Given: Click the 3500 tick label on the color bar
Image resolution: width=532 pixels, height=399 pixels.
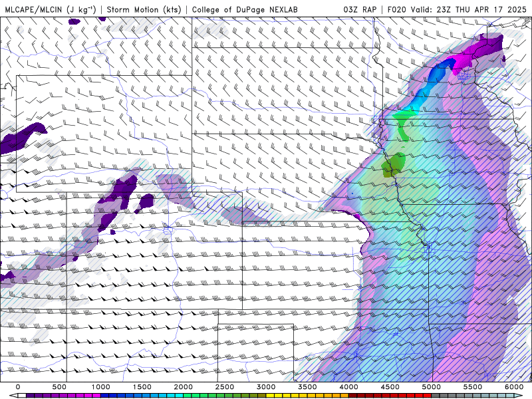Looking at the screenshot, I should [x=307, y=387].
